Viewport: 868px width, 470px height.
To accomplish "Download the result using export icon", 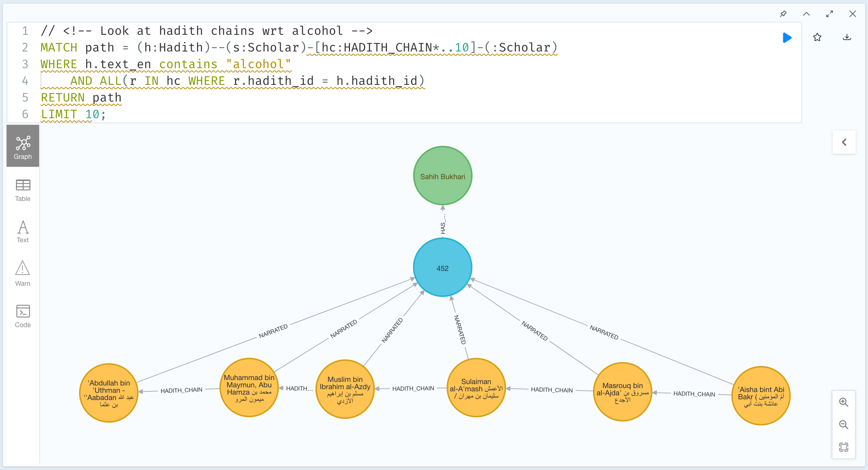I will coord(847,37).
